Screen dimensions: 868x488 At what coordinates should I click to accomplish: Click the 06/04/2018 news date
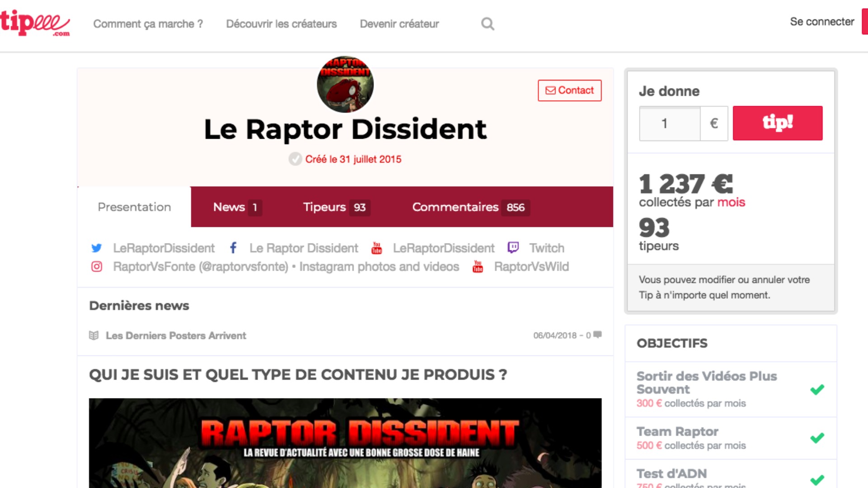[x=555, y=335]
